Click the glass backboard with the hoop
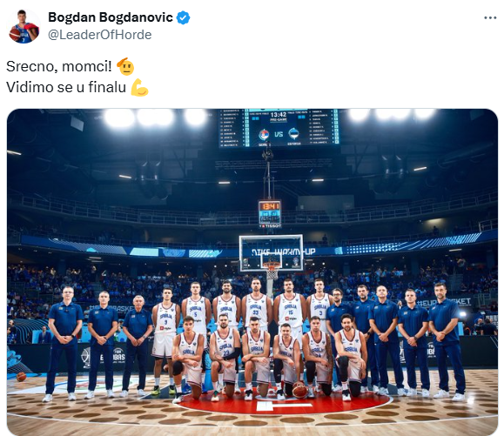The image size is (504, 436). pyautogui.click(x=271, y=253)
